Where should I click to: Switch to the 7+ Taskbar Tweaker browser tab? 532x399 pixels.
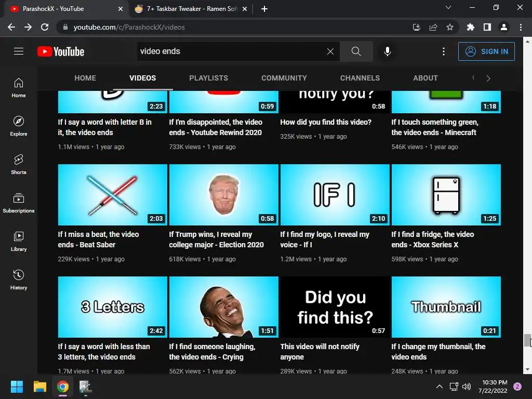(191, 9)
